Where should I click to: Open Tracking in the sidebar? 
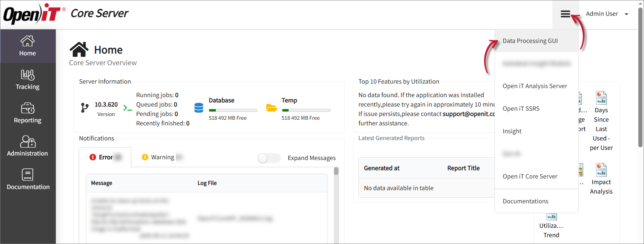(x=28, y=79)
